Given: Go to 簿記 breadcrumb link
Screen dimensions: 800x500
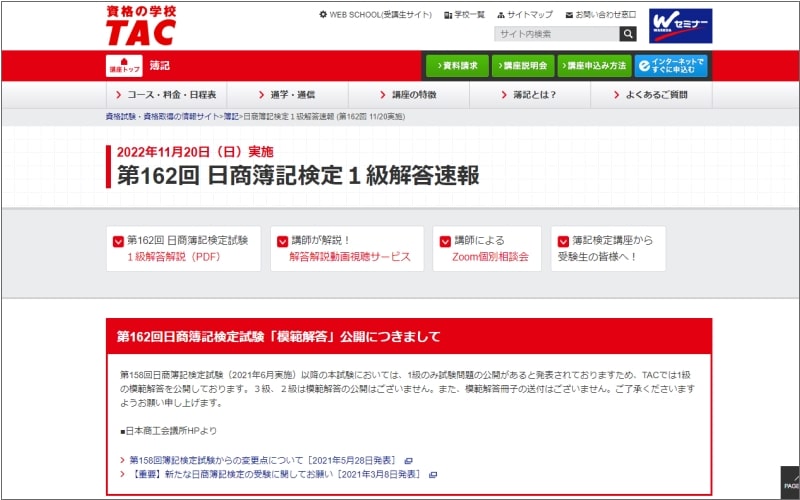Looking at the screenshot, I should click(x=231, y=117).
